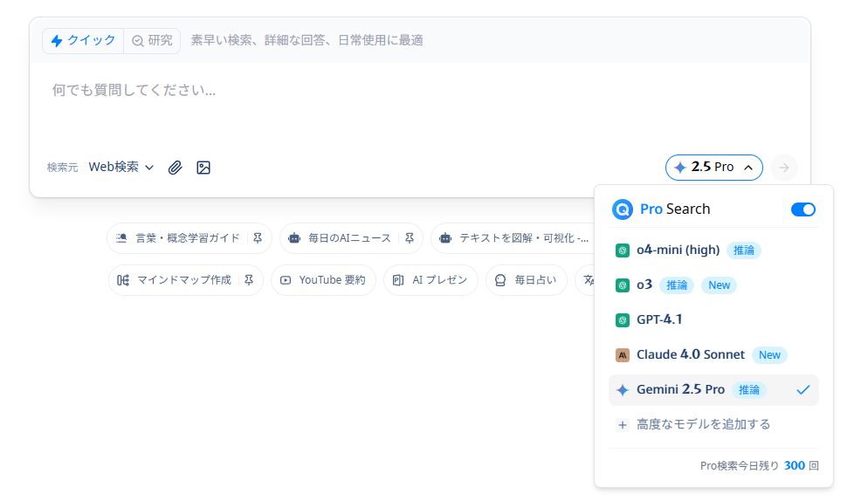Click the plus icon beside 高度なモデルを追加する
This screenshot has width=868, height=501.
pyautogui.click(x=623, y=425)
